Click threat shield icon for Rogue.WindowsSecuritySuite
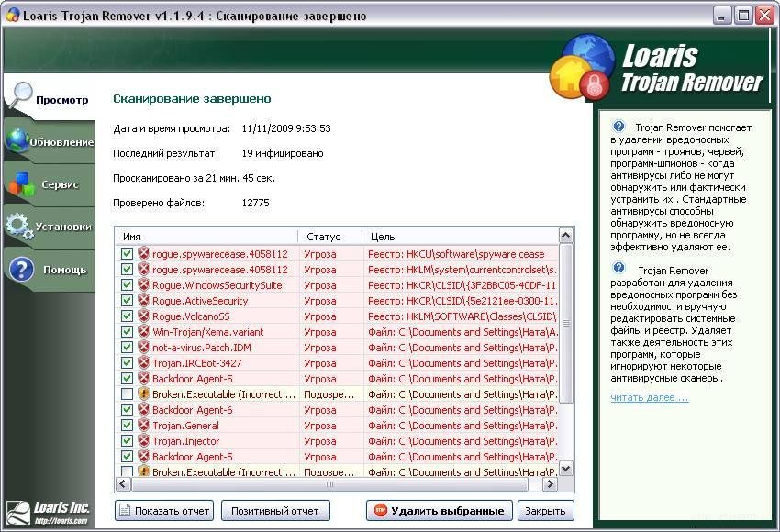The height and width of the screenshot is (532, 780). coord(144,285)
